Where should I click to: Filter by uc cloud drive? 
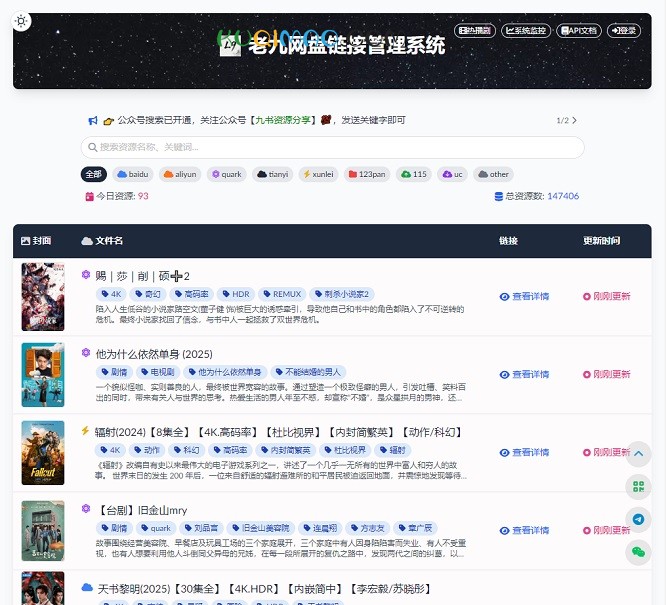tap(452, 174)
